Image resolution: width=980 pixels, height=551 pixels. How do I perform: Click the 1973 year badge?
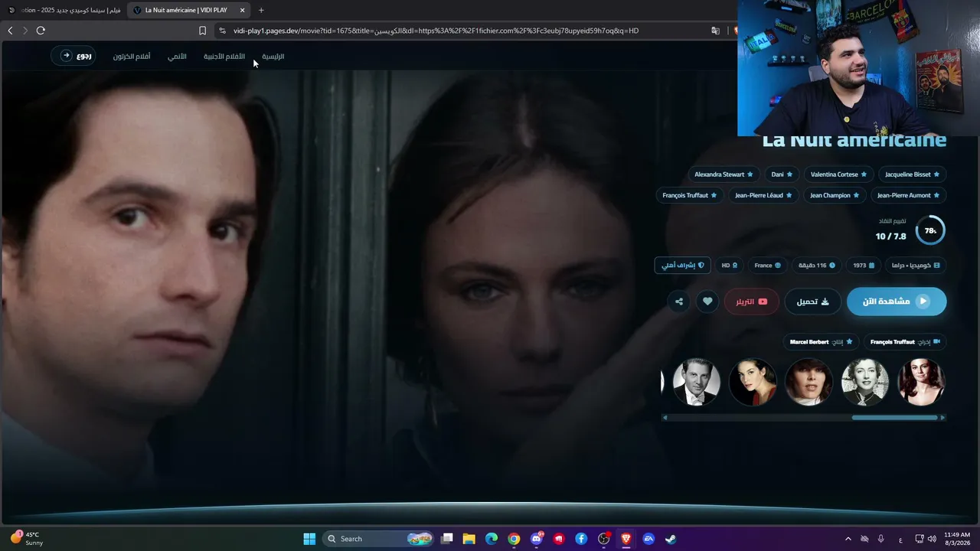coord(864,266)
